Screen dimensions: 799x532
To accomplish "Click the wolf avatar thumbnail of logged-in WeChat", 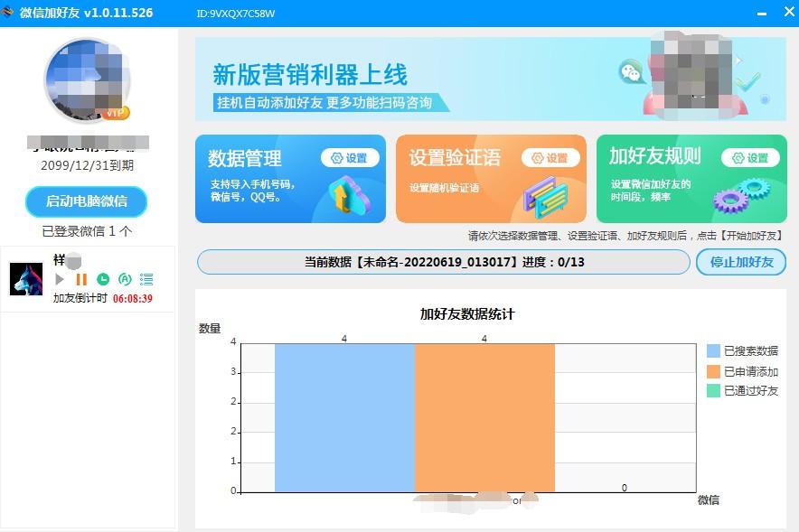I will click(x=26, y=279).
